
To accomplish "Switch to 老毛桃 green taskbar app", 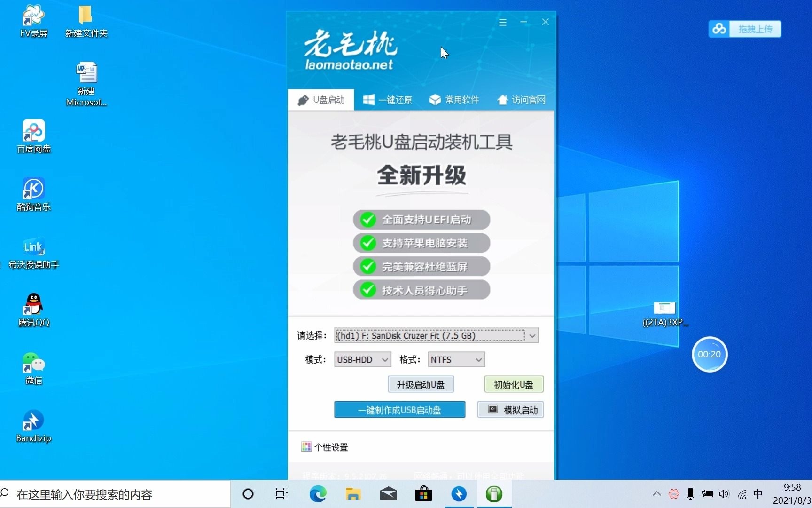I will click(x=494, y=494).
